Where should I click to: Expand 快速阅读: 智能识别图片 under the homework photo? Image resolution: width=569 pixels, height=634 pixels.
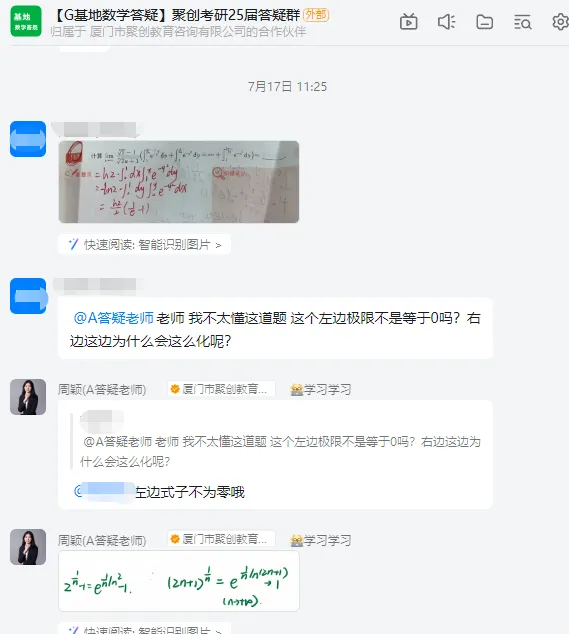pyautogui.click(x=144, y=244)
